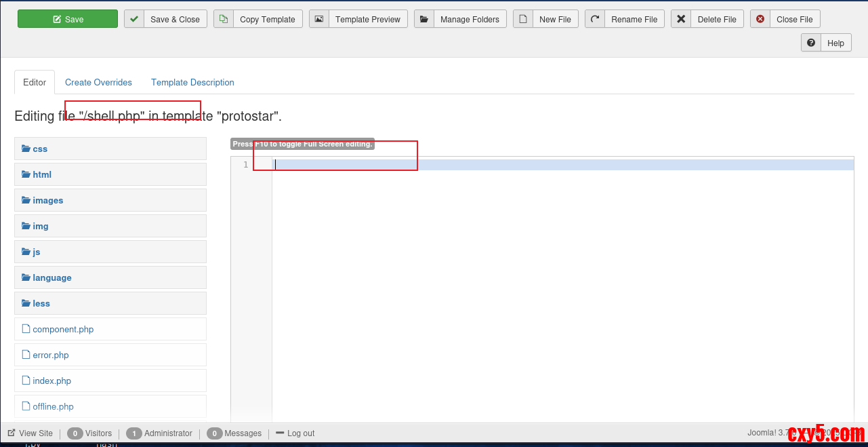
Task: Click the blank page icon beside New File
Action: click(523, 19)
